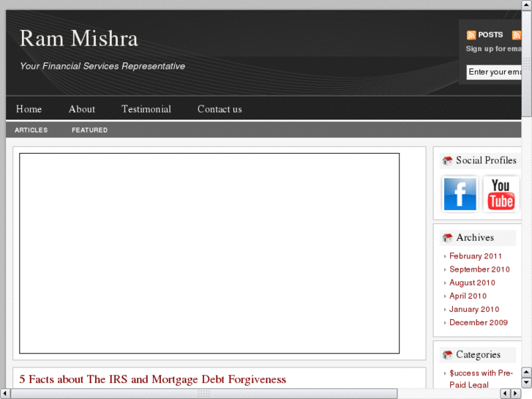Open the Contact us page

[x=220, y=109]
